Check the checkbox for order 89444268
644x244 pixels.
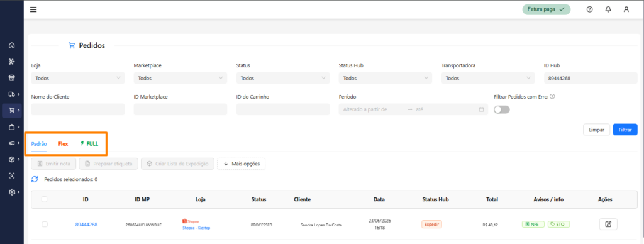pos(45,225)
